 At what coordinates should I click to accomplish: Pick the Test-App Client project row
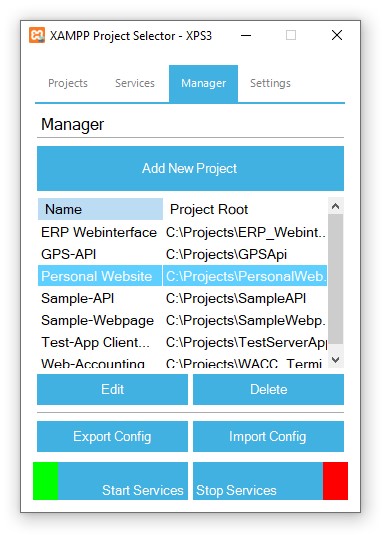click(183, 343)
